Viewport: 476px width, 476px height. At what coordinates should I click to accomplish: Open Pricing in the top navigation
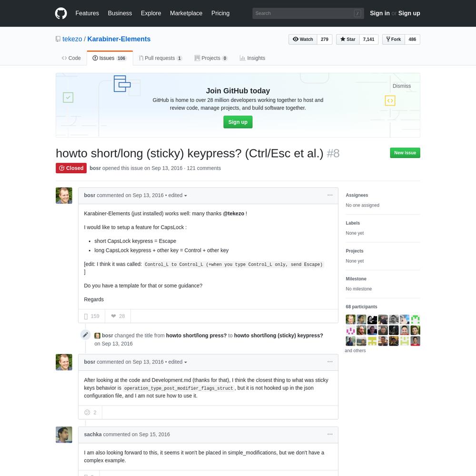click(x=220, y=13)
